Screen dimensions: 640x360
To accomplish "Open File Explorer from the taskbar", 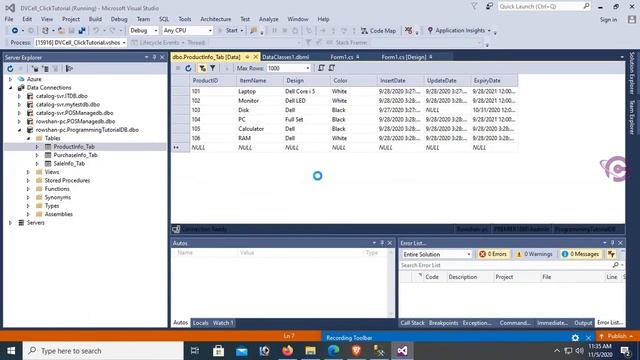I will tap(310, 351).
